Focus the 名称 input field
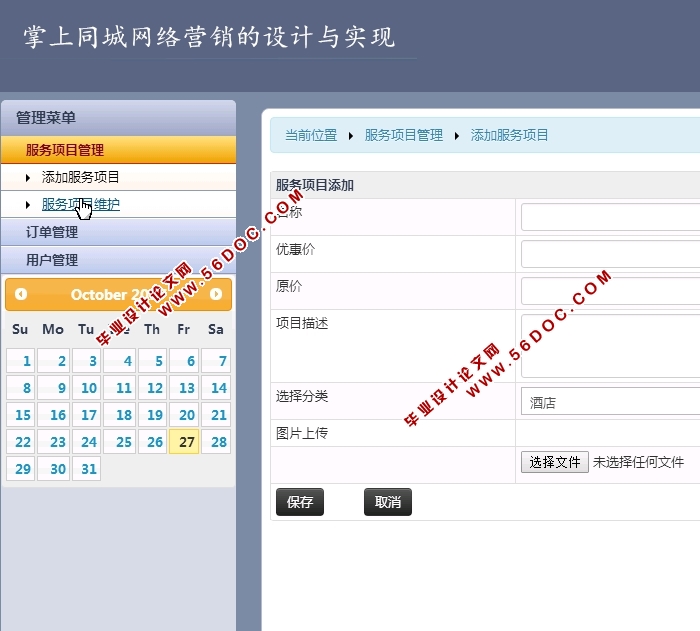 pos(610,217)
